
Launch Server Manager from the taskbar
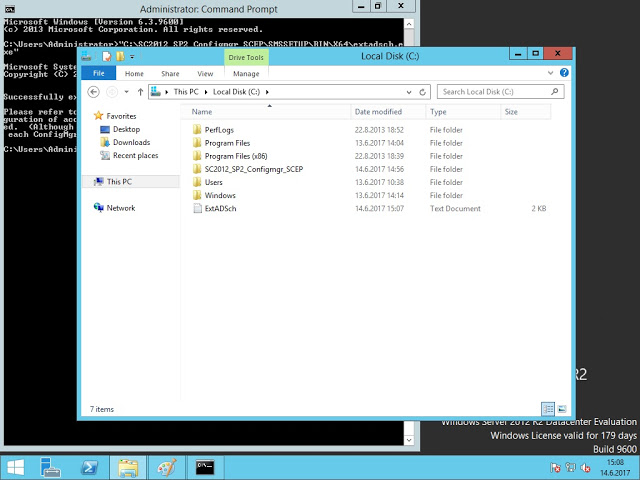point(46,466)
